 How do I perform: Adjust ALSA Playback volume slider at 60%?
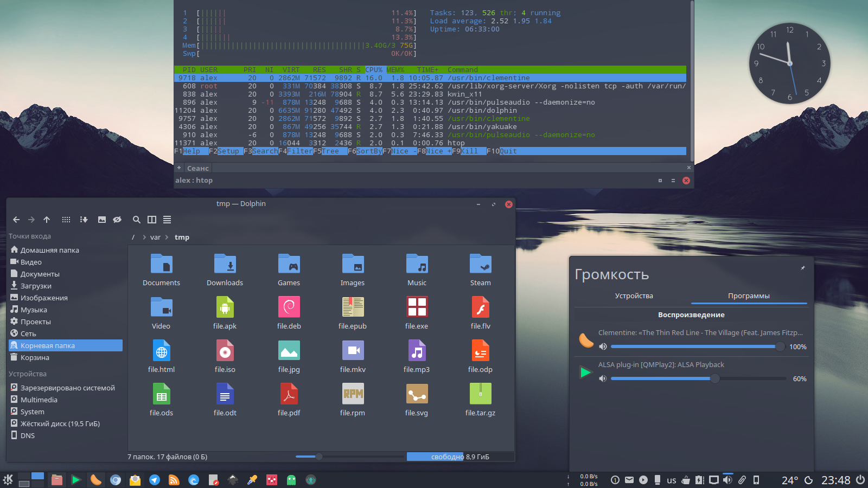point(698,378)
